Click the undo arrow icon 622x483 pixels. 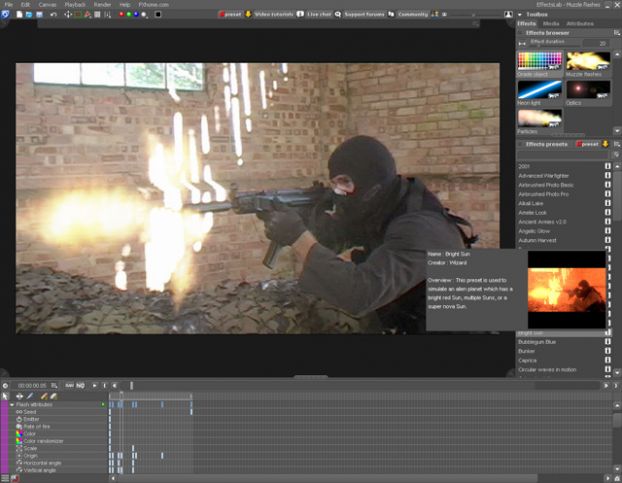tap(53, 14)
